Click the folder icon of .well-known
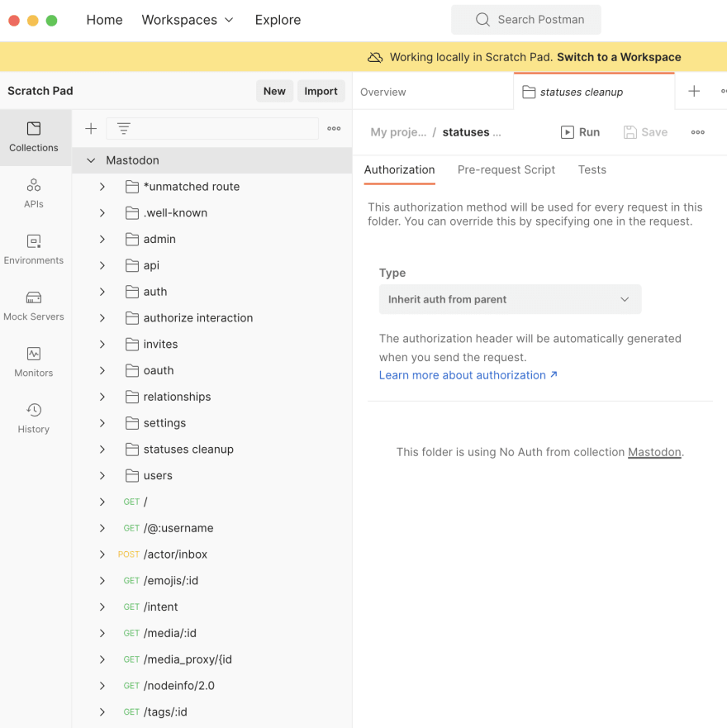 (132, 212)
